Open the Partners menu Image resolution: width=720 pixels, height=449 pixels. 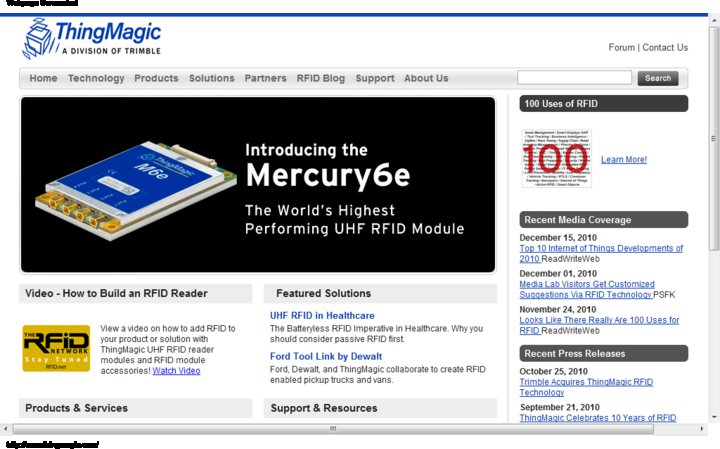click(265, 78)
